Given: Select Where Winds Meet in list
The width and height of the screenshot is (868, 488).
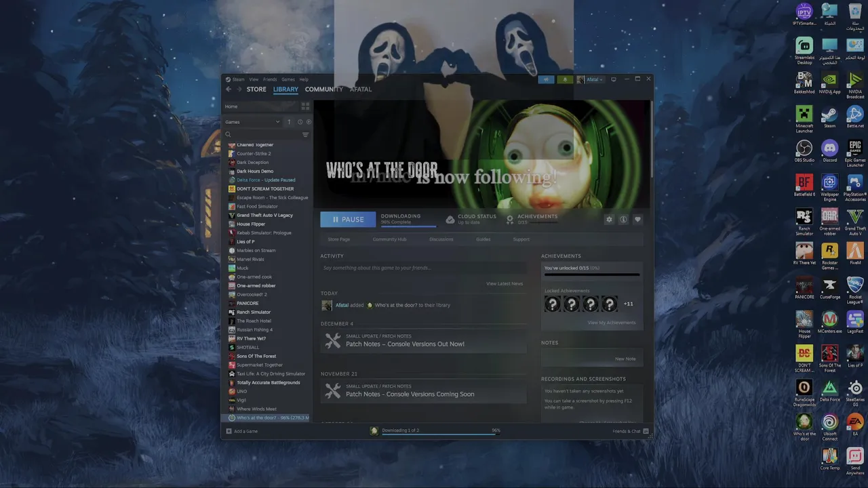Looking at the screenshot, I should coord(256,409).
